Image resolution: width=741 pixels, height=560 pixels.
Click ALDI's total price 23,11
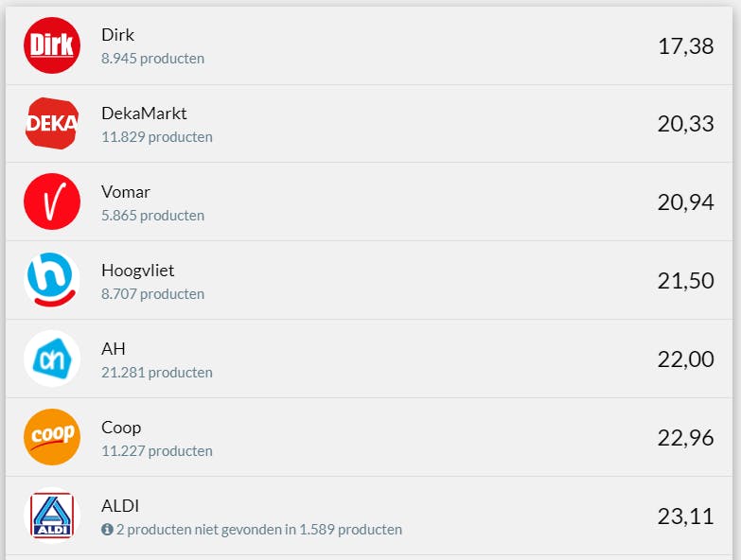(685, 516)
